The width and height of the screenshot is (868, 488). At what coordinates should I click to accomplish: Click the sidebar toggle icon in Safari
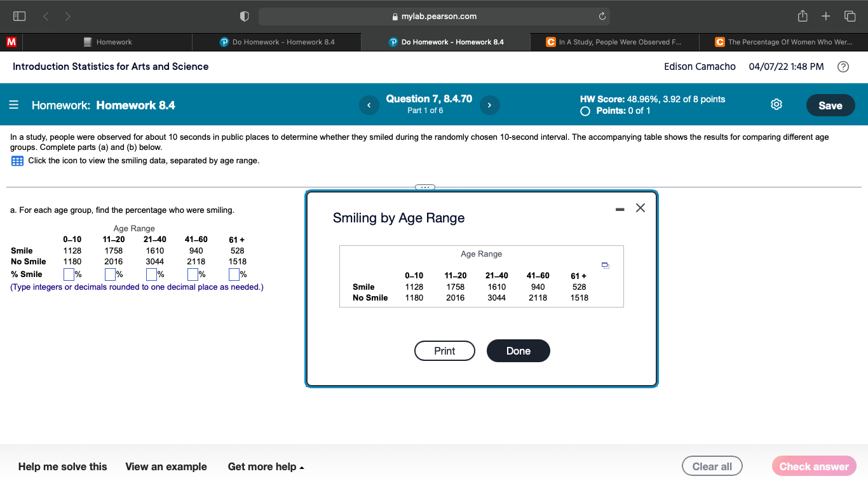click(18, 16)
